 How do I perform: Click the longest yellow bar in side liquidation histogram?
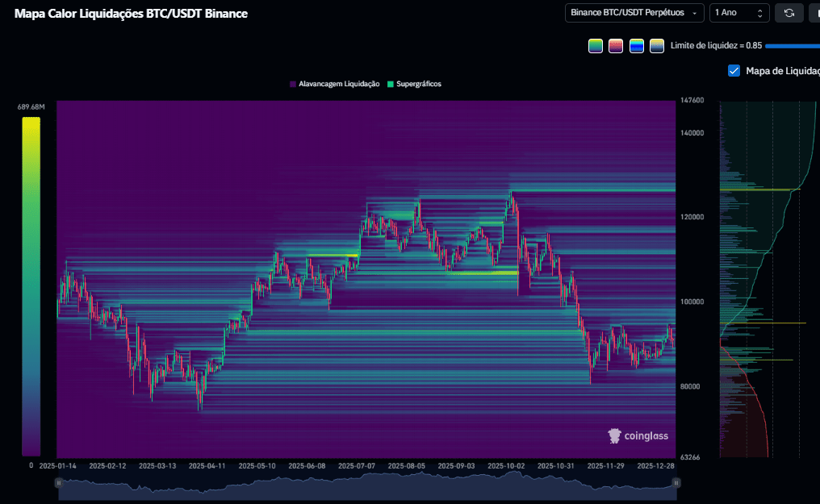(x=763, y=323)
